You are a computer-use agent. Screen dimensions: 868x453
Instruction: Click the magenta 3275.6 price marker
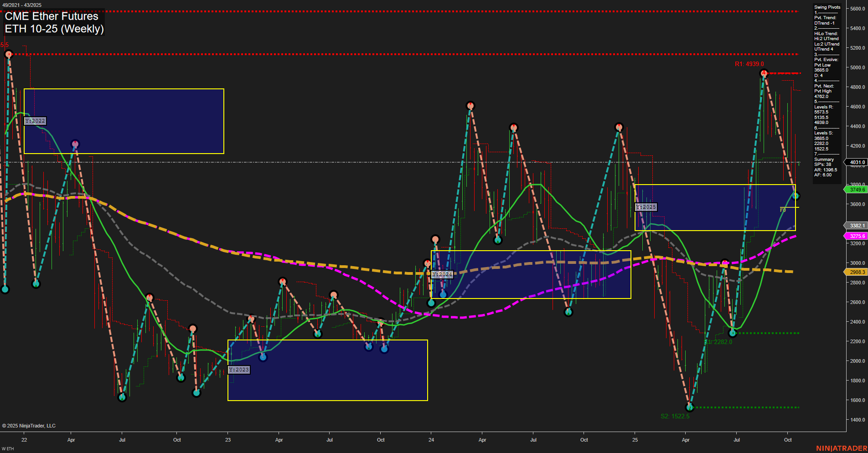[857, 236]
